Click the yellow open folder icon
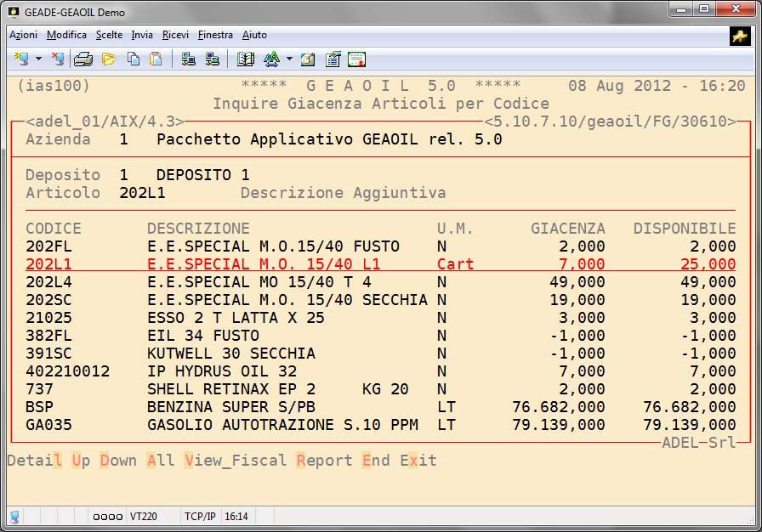Screen dimensions: 762x532 click(109, 59)
